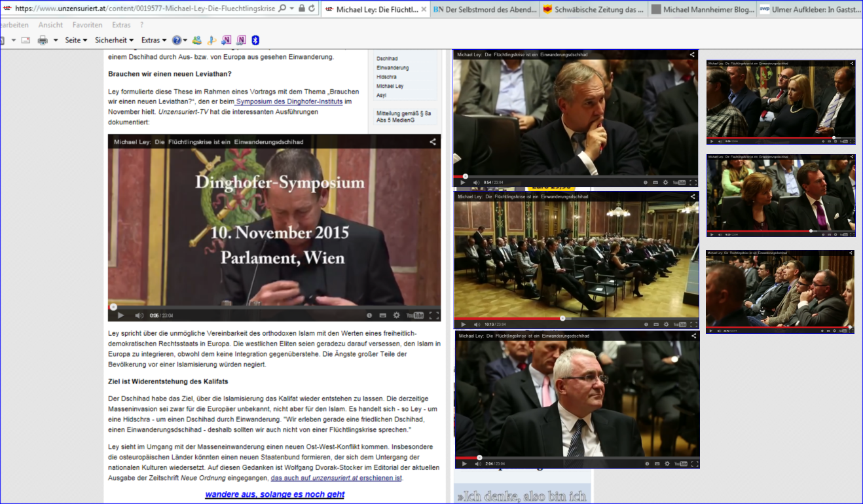Follow the 'wandere aus, solange es noch geht' link
863x504 pixels.
tap(274, 494)
